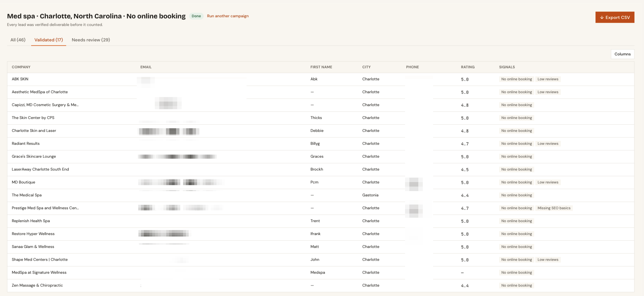The width and height of the screenshot is (644, 296).
Task: Select the first name Billyg
Action: click(315, 144)
